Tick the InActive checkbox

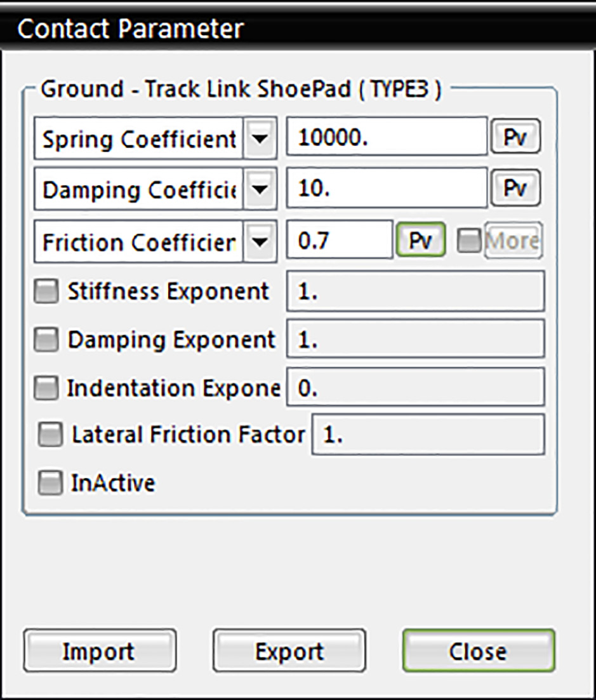tap(51, 483)
